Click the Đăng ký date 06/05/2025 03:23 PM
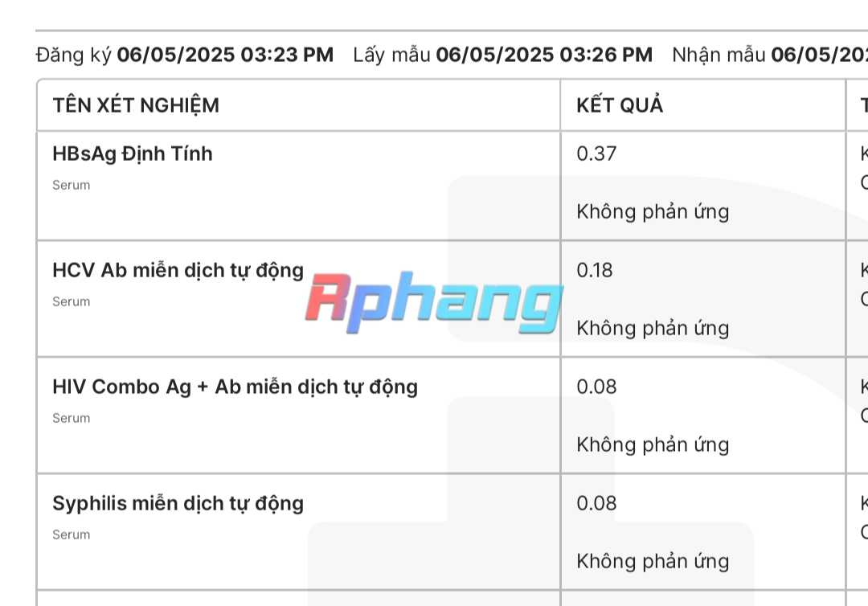Viewport: 868px width, 606px height. coord(225,55)
